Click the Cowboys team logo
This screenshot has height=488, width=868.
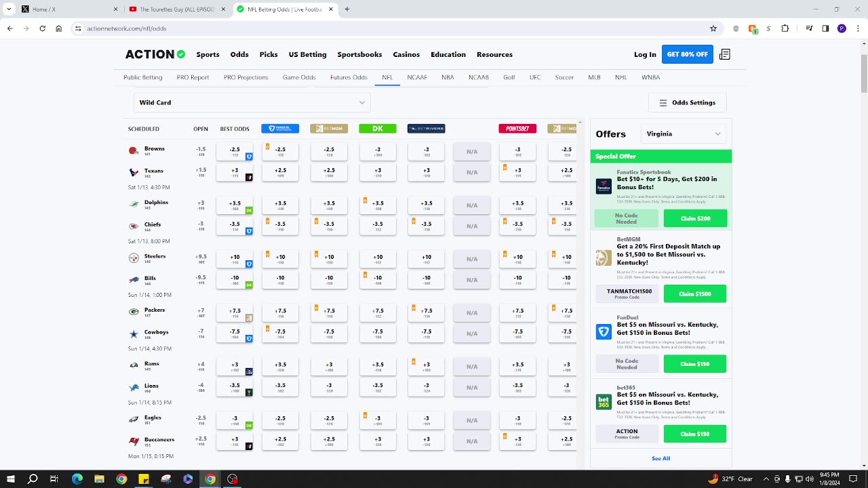coord(134,334)
